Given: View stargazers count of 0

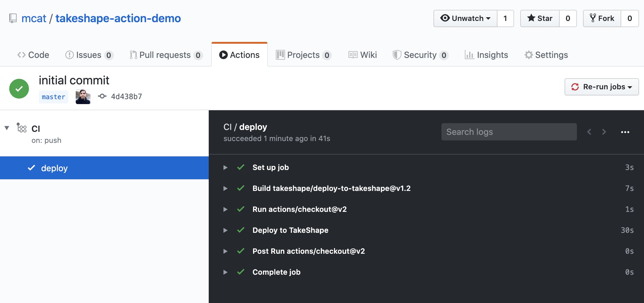Looking at the screenshot, I should (568, 18).
